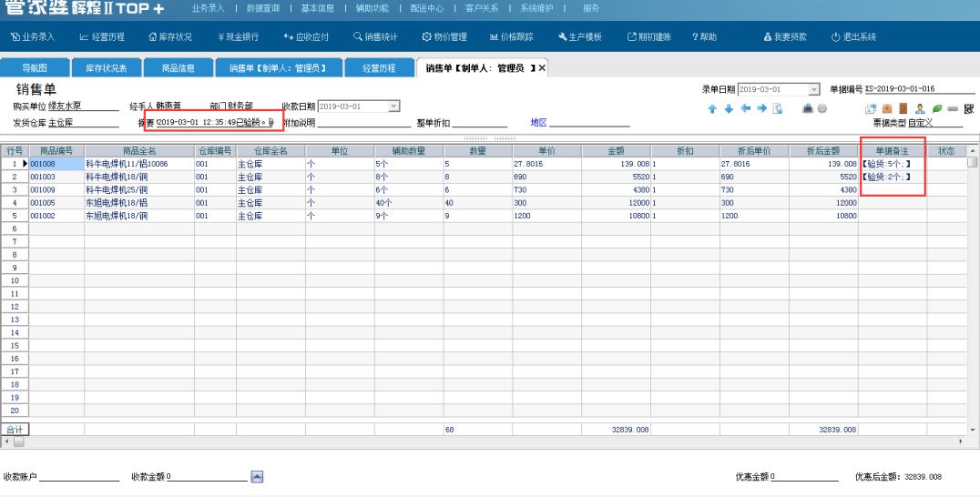Open the 收款日期 date dropdown
The image size is (980, 497).
click(x=393, y=106)
